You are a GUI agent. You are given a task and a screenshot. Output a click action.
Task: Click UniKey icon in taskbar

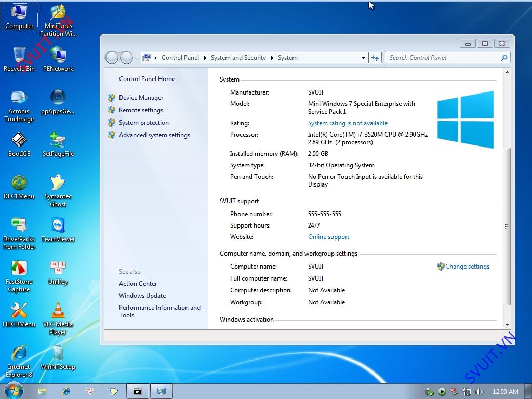click(90, 391)
